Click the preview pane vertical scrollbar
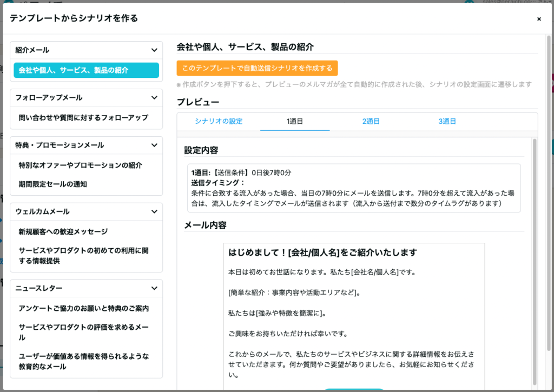Image resolution: width=554 pixels, height=392 pixels. [535, 260]
